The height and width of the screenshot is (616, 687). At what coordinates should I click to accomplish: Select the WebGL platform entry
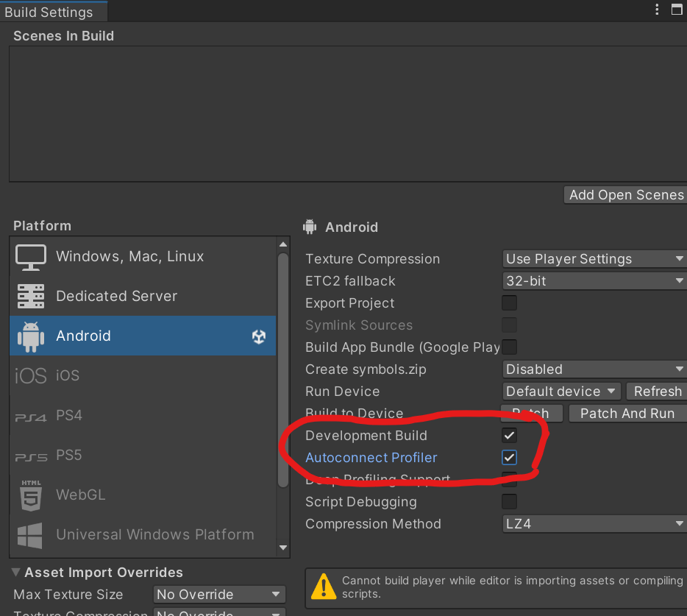point(143,495)
